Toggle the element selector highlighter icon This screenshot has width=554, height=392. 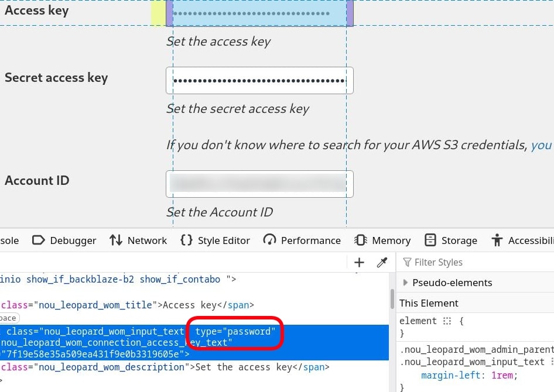click(448, 321)
